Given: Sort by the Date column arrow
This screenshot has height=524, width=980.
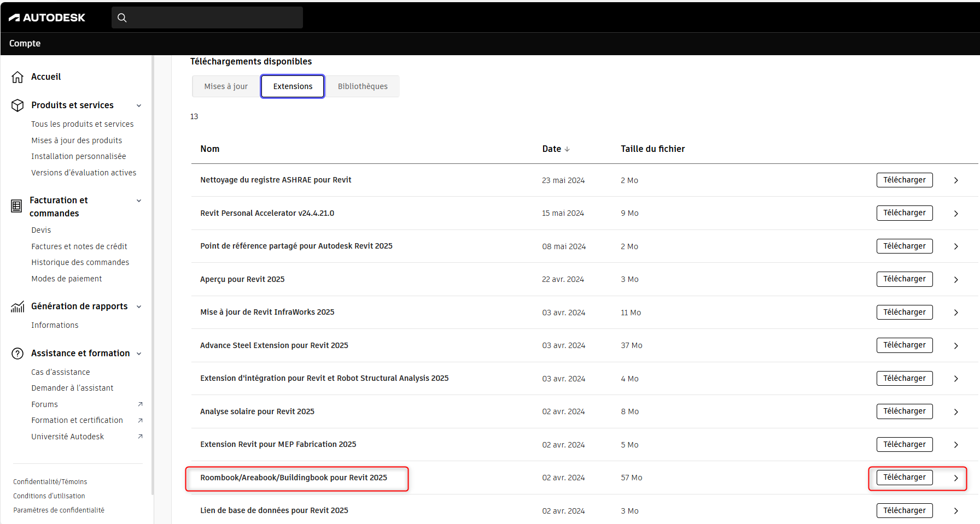Looking at the screenshot, I should (x=567, y=149).
